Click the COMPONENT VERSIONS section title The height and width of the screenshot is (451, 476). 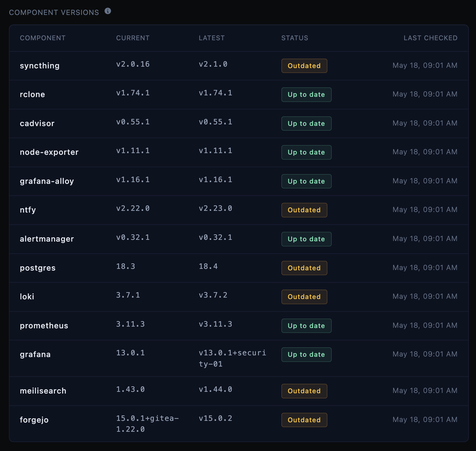[54, 12]
